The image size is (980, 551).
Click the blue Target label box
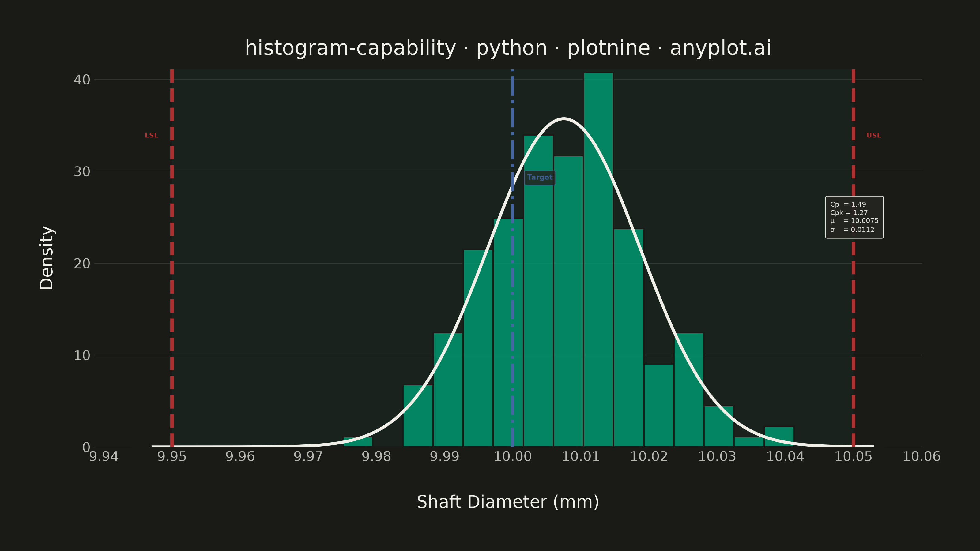(x=540, y=178)
